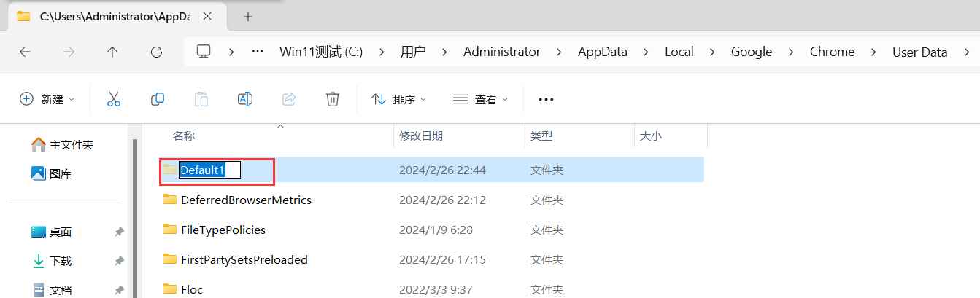This screenshot has width=980, height=298.
Task: Open the 查看 (View) dropdown
Action: click(x=480, y=99)
